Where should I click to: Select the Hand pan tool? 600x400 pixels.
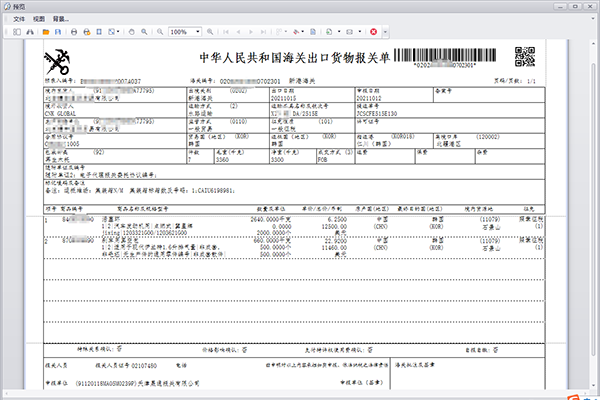pos(132,32)
